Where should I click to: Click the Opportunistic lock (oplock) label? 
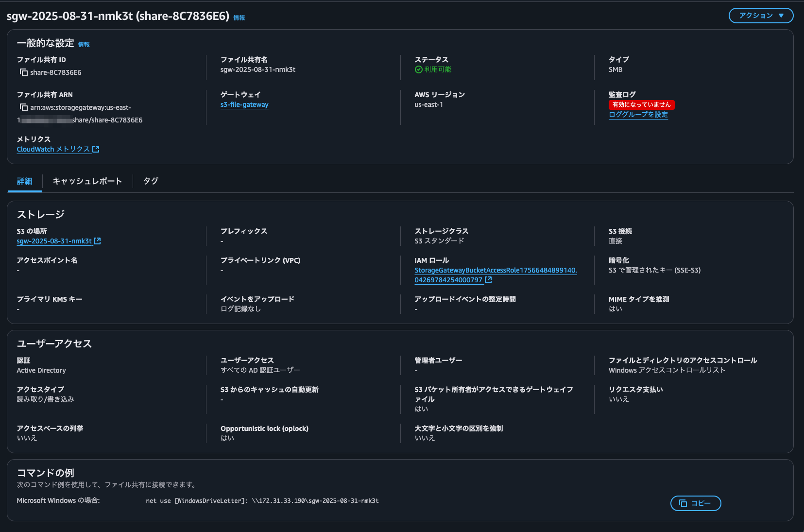[x=265, y=429]
